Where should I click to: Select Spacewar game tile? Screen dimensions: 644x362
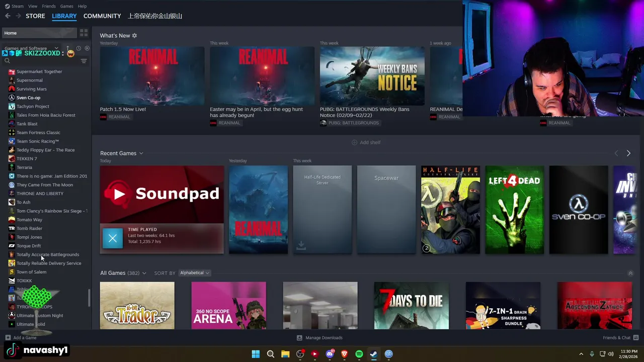click(386, 210)
